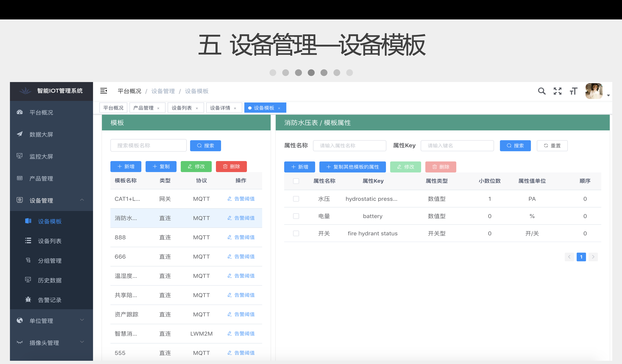Screen dimensions: 622x364
Task: Click the 复制 template button
Action: click(x=161, y=166)
